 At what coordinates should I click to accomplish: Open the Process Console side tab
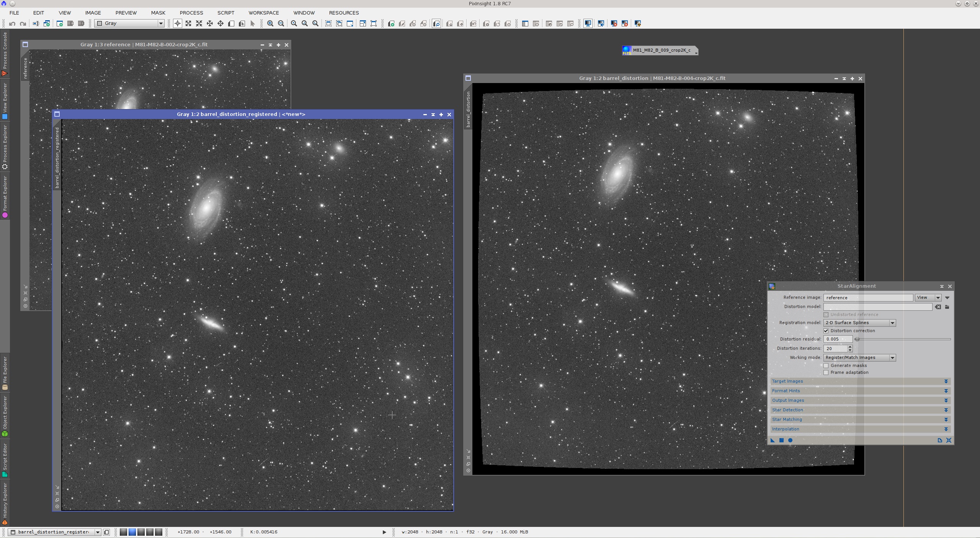point(5,54)
